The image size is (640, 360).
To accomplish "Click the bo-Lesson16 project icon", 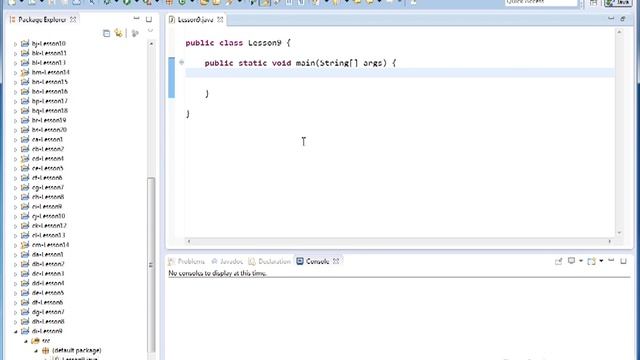I will (25, 91).
